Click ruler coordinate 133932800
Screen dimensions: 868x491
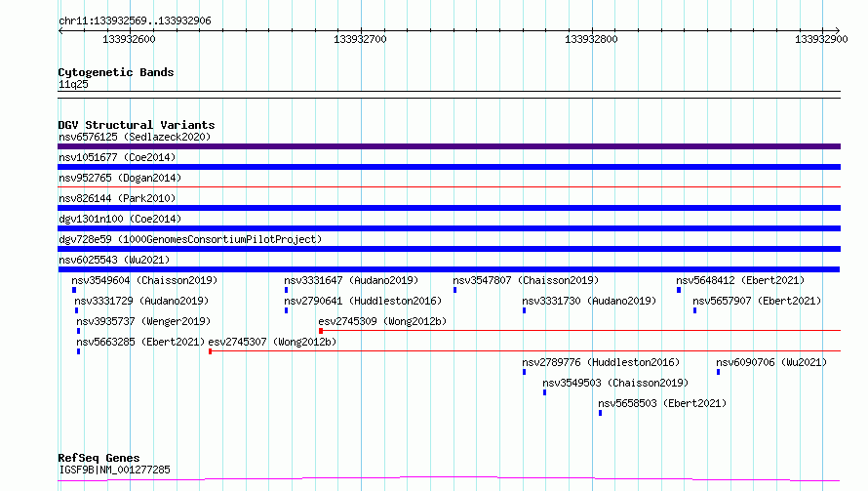coord(591,39)
